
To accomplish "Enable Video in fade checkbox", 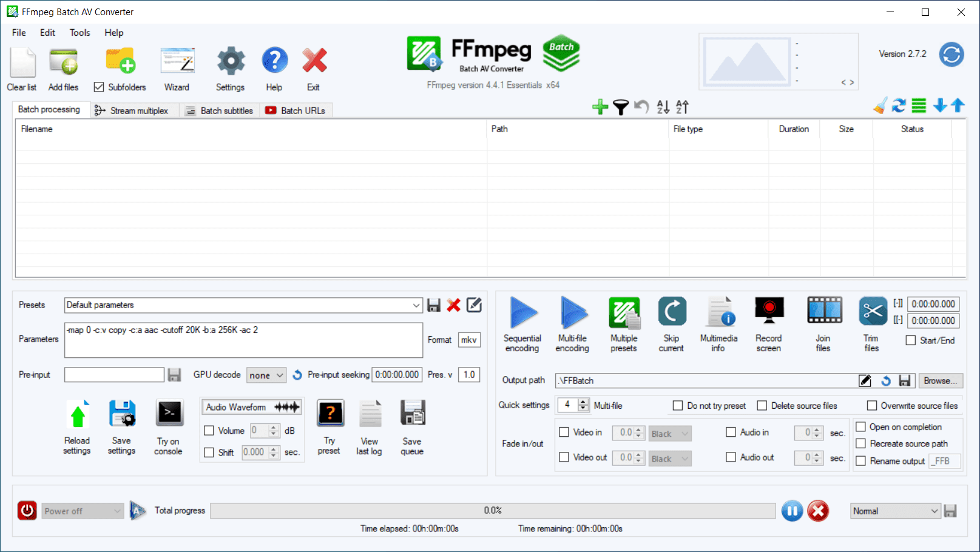I will [564, 433].
